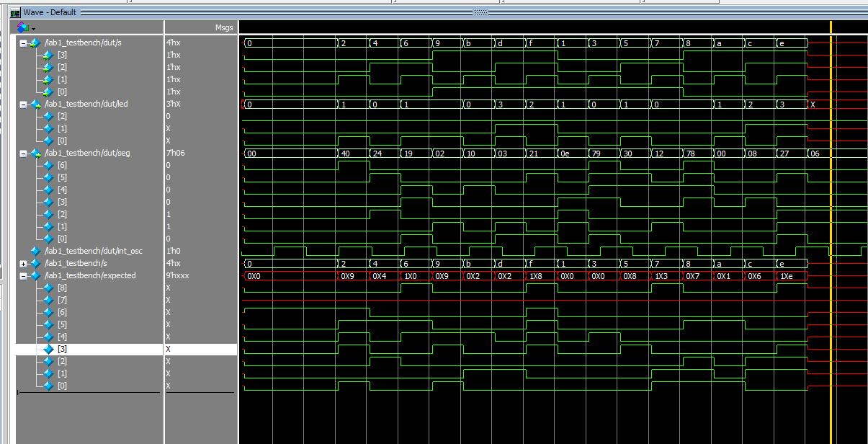Click the Msgs column header
Image resolution: width=868 pixels, height=444 pixels.
coord(223,27)
